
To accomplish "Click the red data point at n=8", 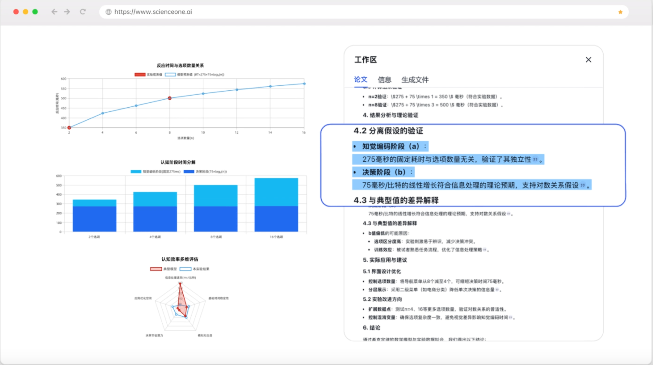I will [169, 98].
